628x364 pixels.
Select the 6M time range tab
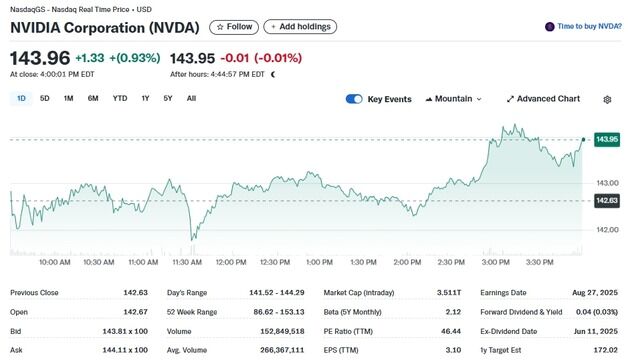click(93, 99)
